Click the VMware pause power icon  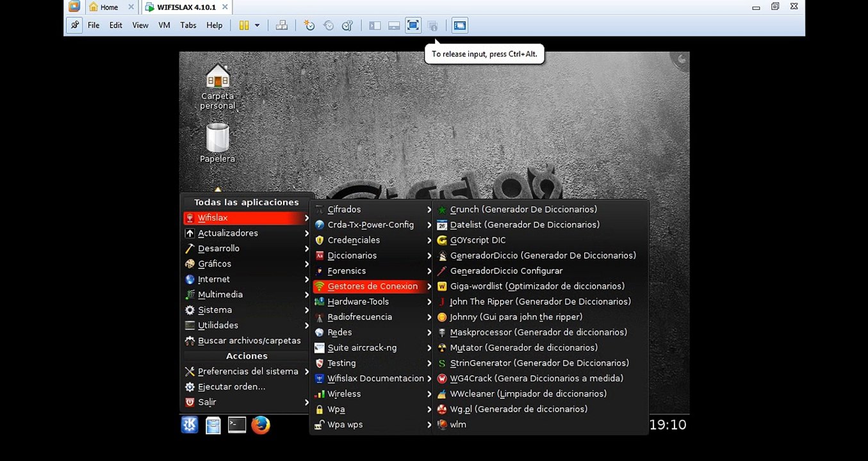point(244,26)
